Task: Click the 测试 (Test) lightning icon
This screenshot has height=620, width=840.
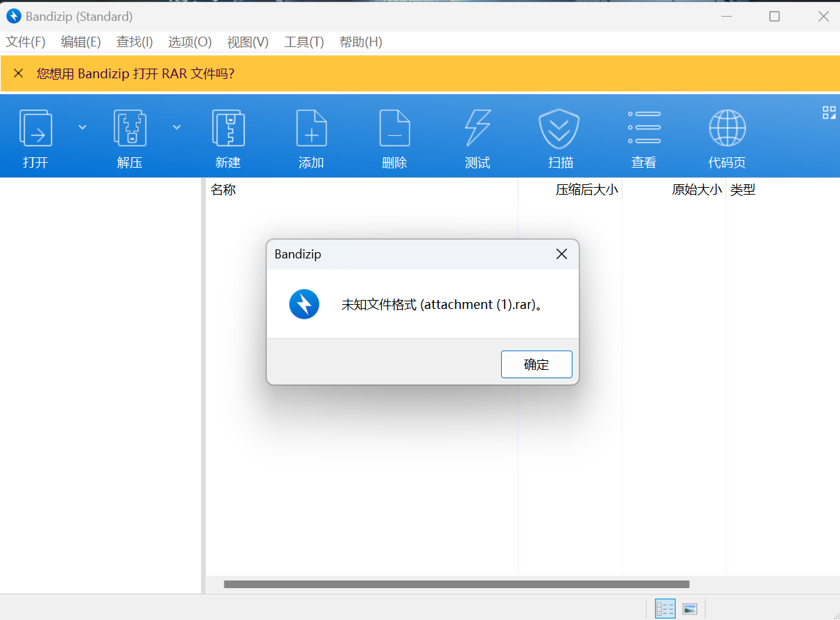Action: point(478,128)
